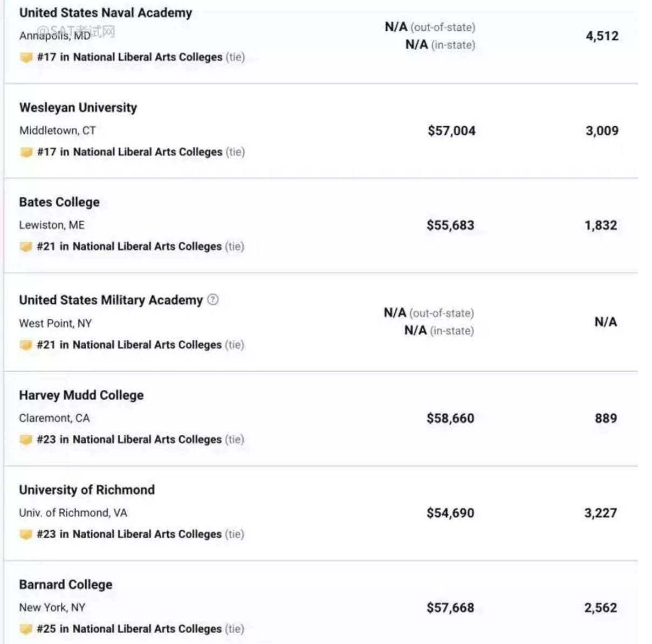Image resolution: width=652 pixels, height=644 pixels.
Task: Click the badge icon under Barnard College
Action: click(x=25, y=629)
